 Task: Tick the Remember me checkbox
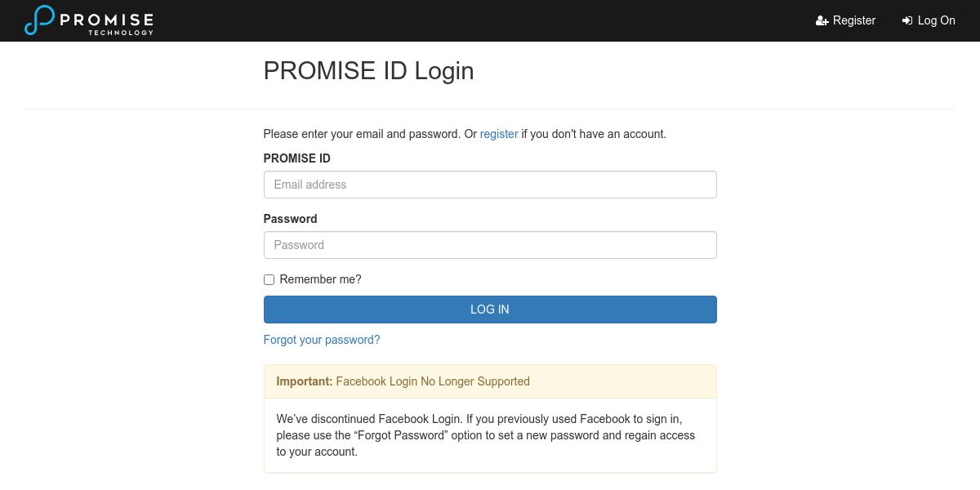point(269,279)
